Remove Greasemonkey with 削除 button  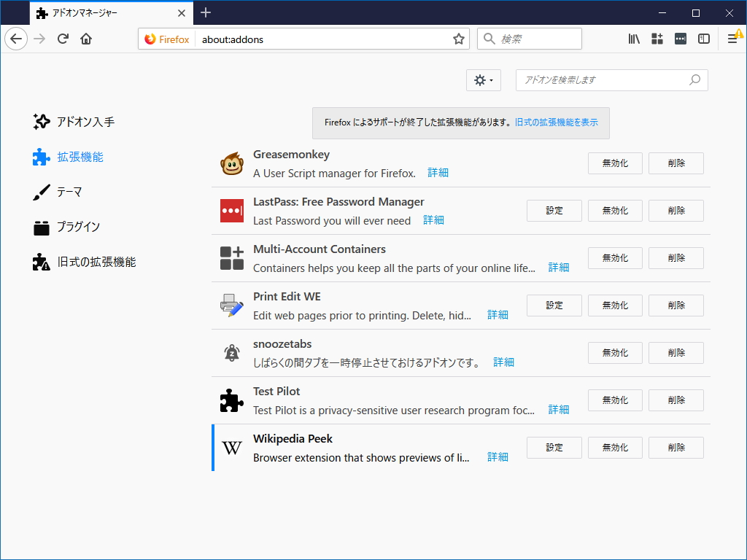[676, 163]
